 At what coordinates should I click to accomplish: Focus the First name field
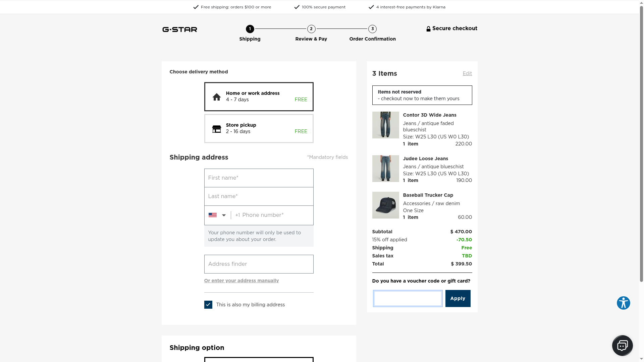pos(259,178)
